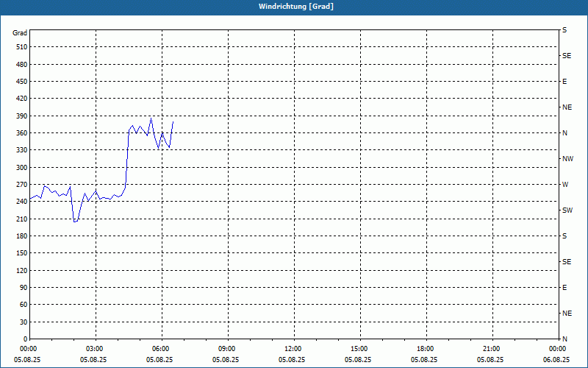Click the 510 value on the degree axis
Screen dimensions: 588x368
click(x=22, y=47)
